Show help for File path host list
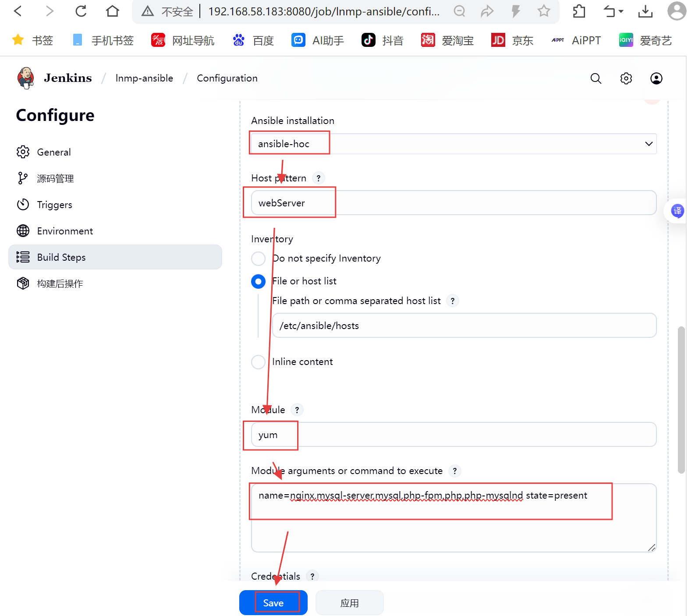Viewport: 688px width, 616px height. tap(453, 301)
